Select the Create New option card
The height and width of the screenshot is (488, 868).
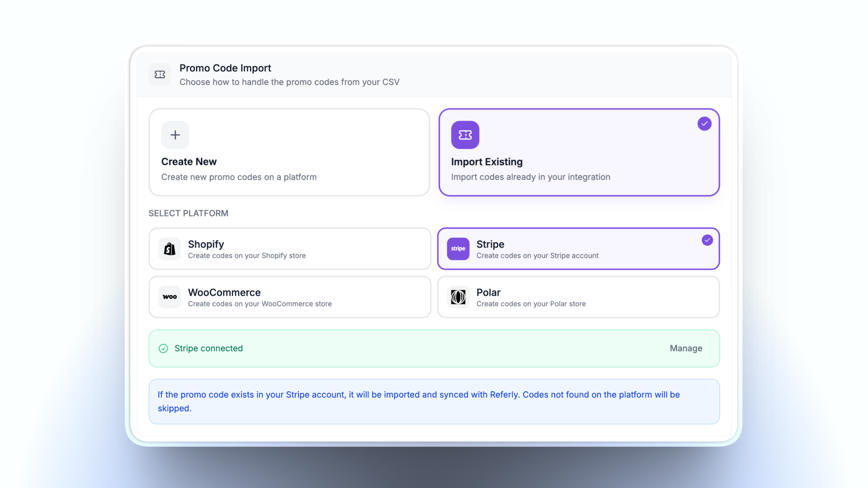point(289,152)
